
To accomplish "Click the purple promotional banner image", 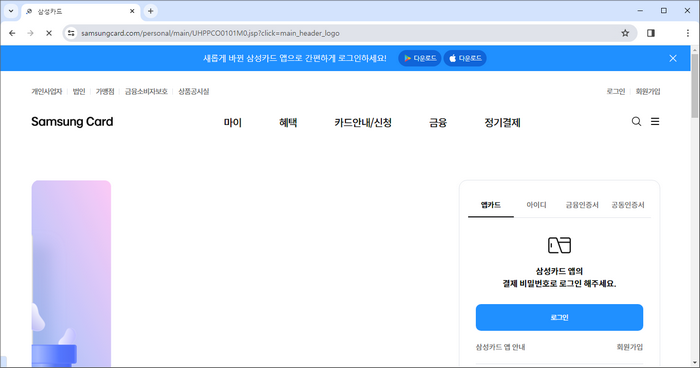I will tap(71, 274).
